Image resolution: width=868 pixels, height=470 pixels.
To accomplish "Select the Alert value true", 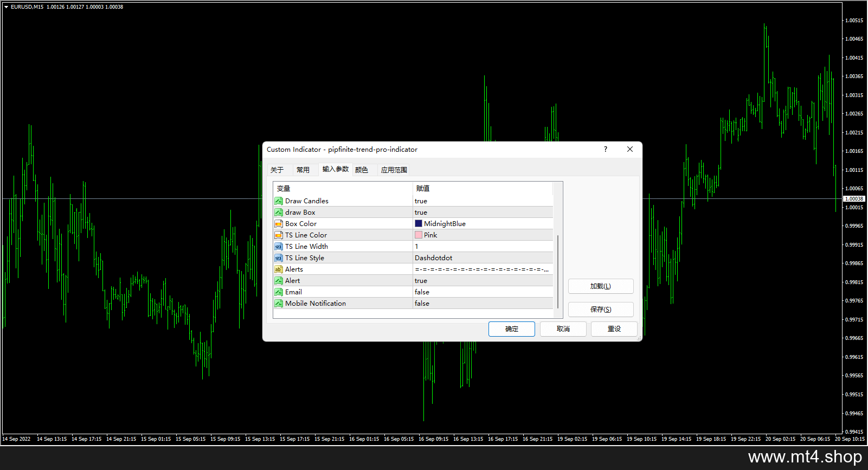I will click(421, 281).
